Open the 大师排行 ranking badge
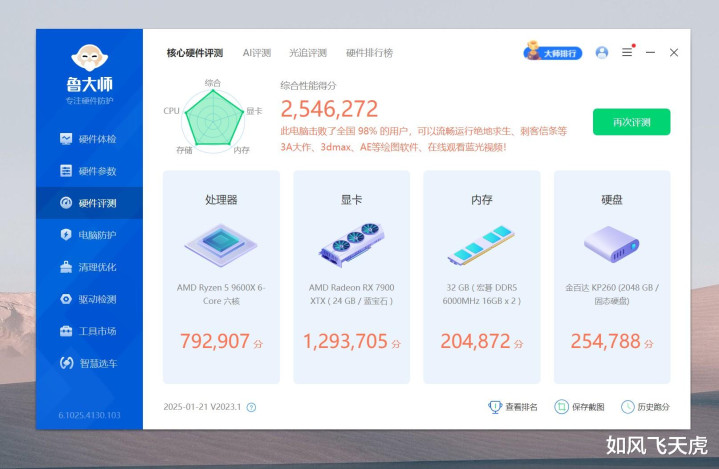 click(553, 52)
